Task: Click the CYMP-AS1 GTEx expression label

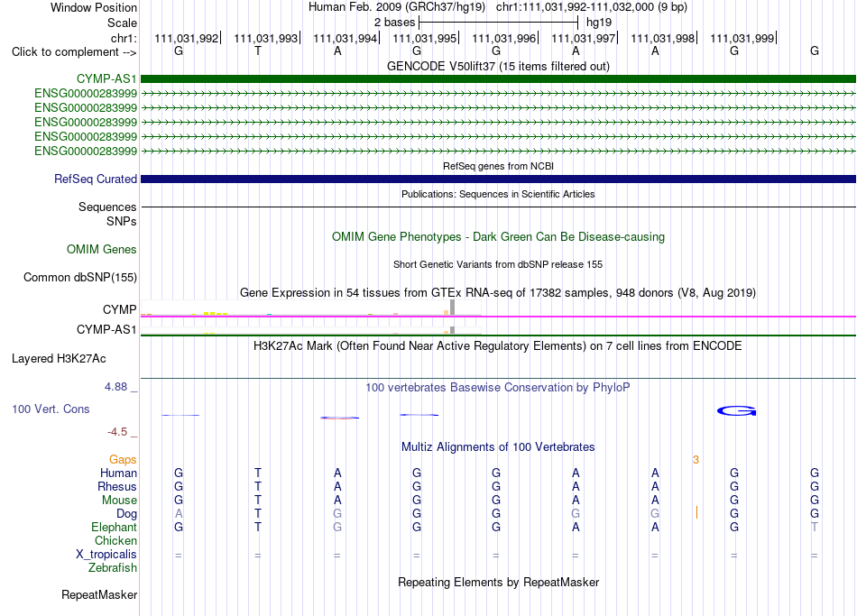Action: pos(106,329)
